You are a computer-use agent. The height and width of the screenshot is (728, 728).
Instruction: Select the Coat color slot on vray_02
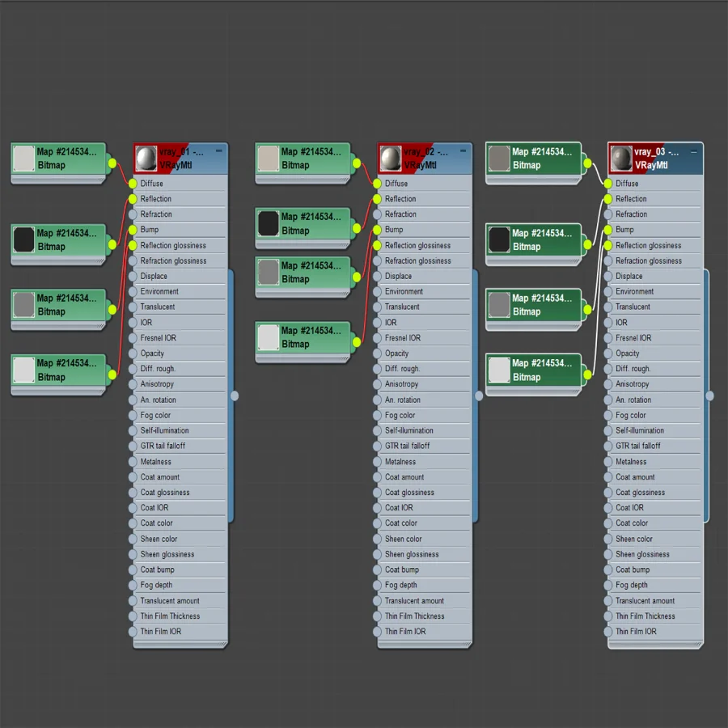[425, 523]
